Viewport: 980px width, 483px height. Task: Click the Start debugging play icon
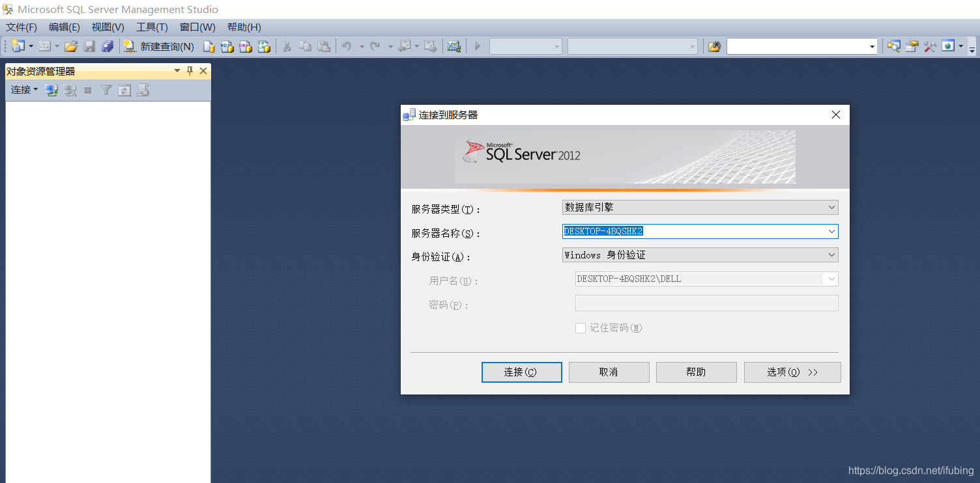pos(478,46)
